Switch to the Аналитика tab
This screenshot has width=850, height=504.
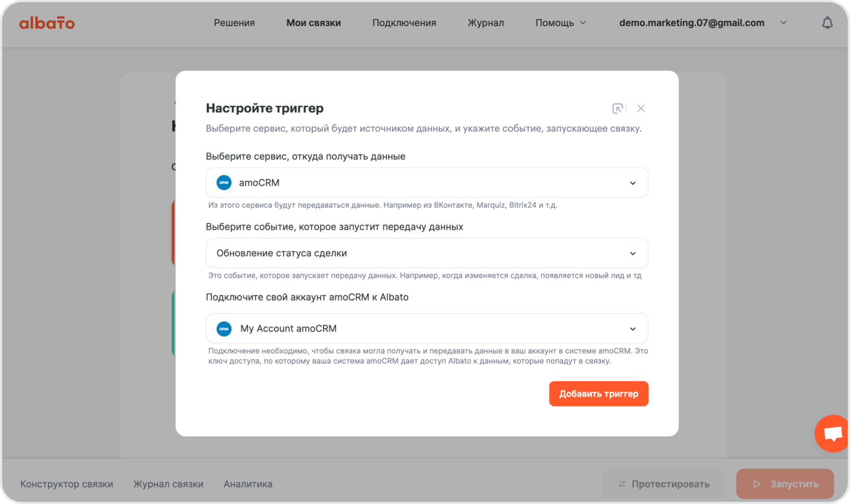tap(248, 484)
